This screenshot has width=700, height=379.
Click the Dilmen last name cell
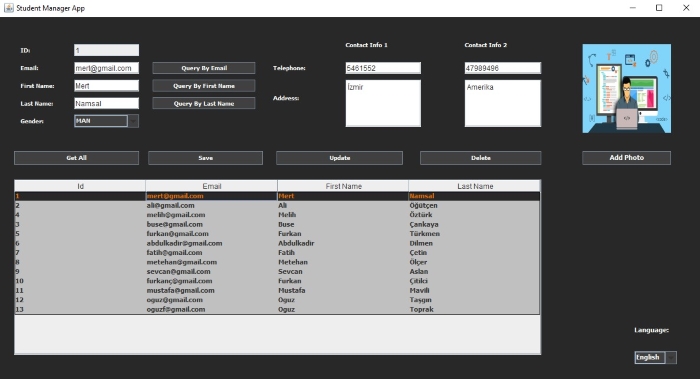[x=474, y=243]
